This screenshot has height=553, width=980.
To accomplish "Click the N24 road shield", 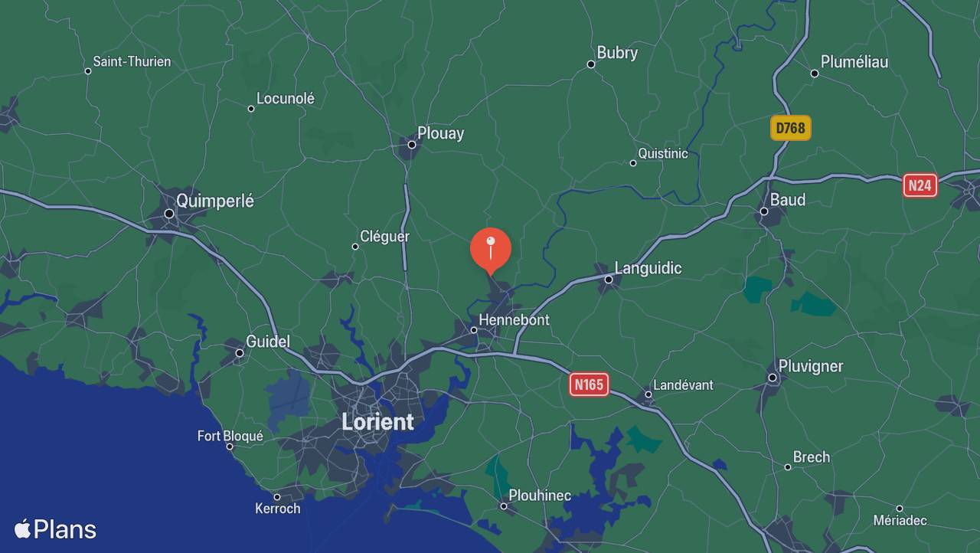I will (920, 185).
